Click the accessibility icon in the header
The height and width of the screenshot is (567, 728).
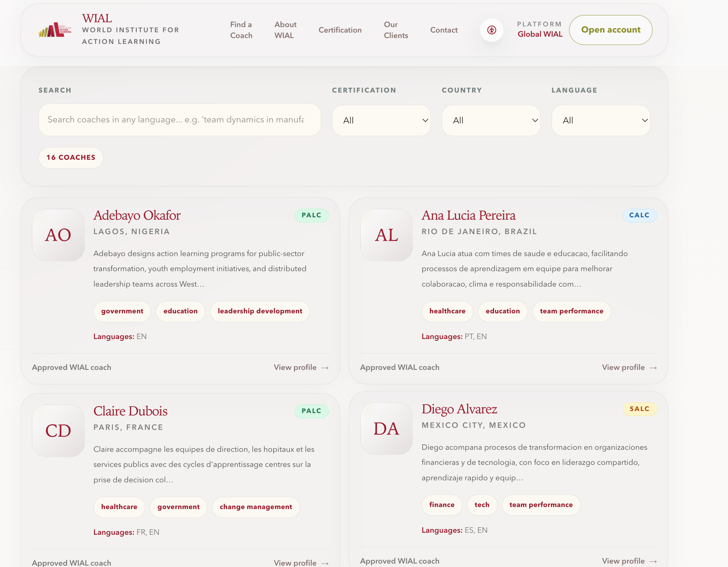[x=492, y=30]
